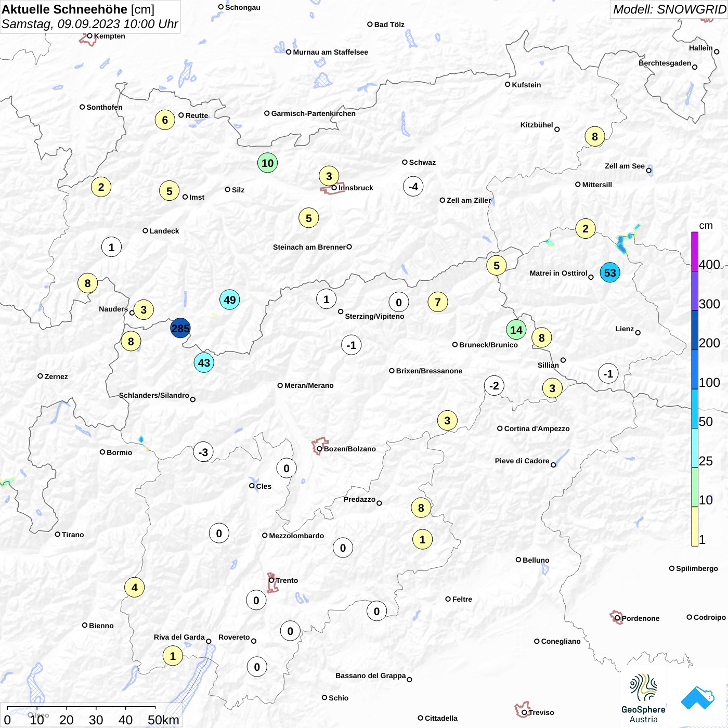This screenshot has width=728, height=728.
Task: Select the 285 cm snow station marker
Action: (180, 328)
